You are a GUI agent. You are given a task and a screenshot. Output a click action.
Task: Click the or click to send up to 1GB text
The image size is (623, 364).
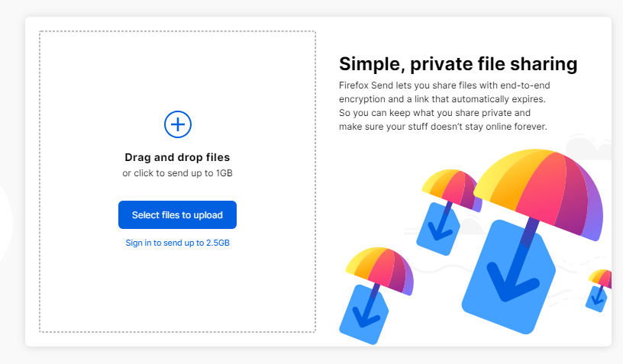coord(177,173)
